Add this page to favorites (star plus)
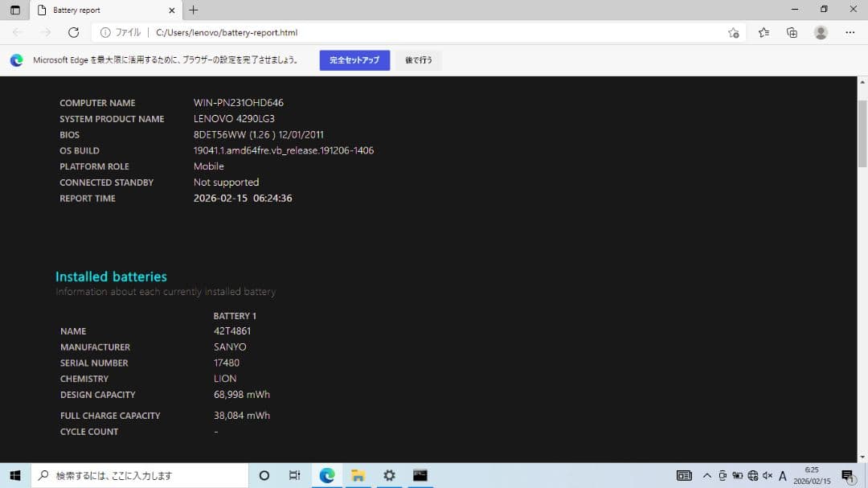 (734, 33)
